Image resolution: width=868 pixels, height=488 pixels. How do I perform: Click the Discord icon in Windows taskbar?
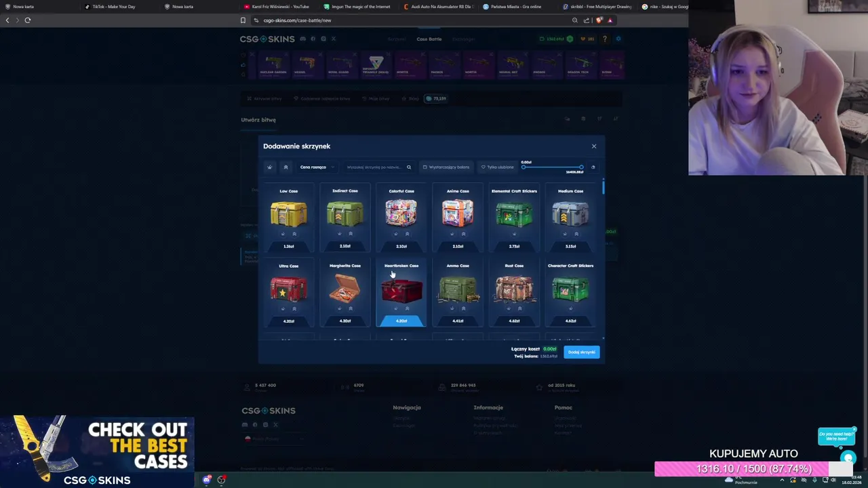point(207,480)
